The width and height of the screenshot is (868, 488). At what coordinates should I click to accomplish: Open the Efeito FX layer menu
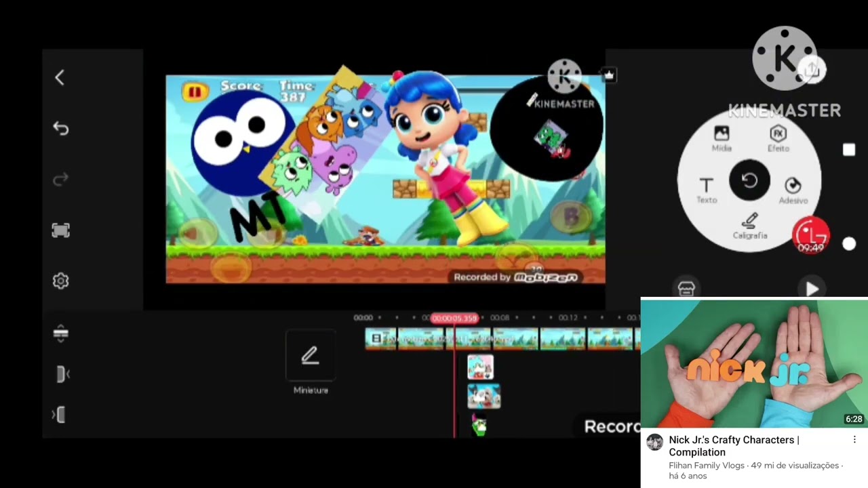778,138
